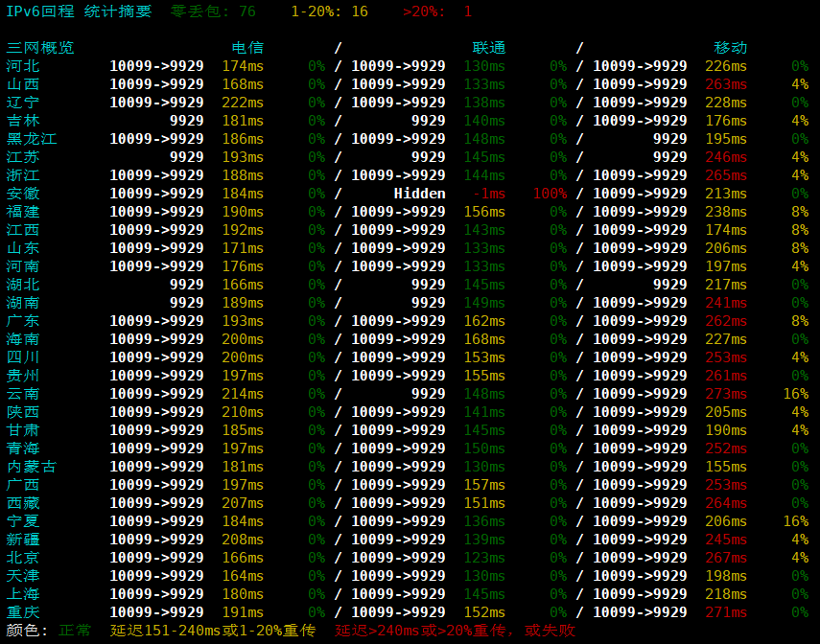Click 267ms mobile latency in 北京 row
The image size is (820, 644).
[x=726, y=558]
